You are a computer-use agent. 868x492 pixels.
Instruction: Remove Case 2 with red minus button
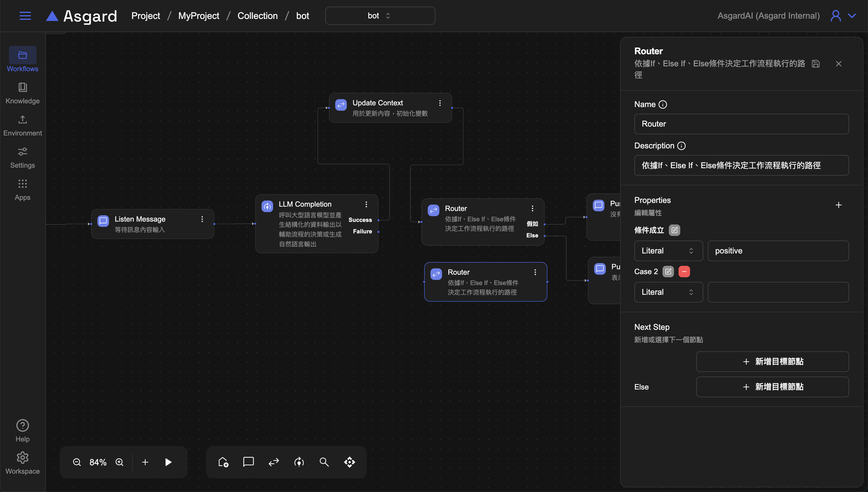tap(684, 271)
